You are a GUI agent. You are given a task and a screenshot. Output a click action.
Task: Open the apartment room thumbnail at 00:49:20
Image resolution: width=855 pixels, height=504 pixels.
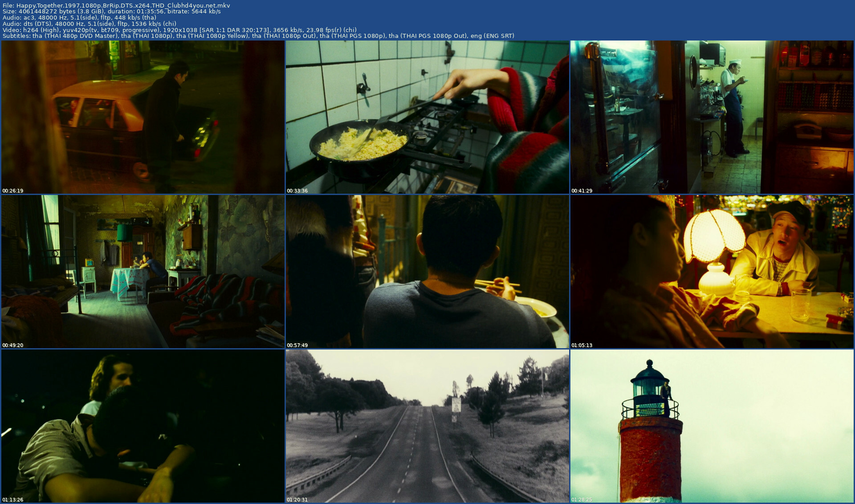pos(143,272)
